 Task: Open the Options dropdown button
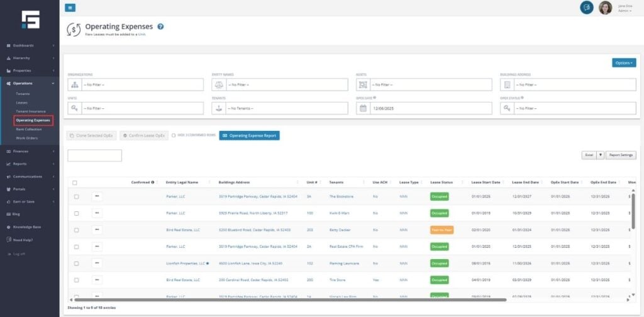coord(623,63)
